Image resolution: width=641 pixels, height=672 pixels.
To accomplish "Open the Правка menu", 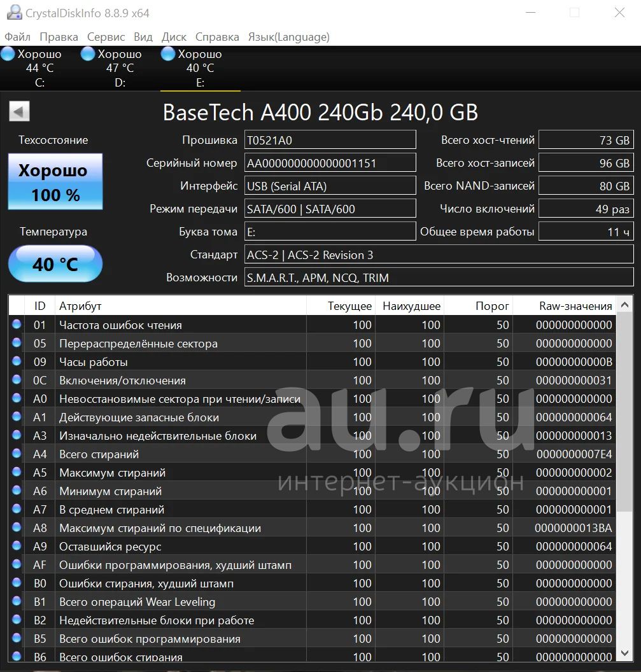I will 59,37.
